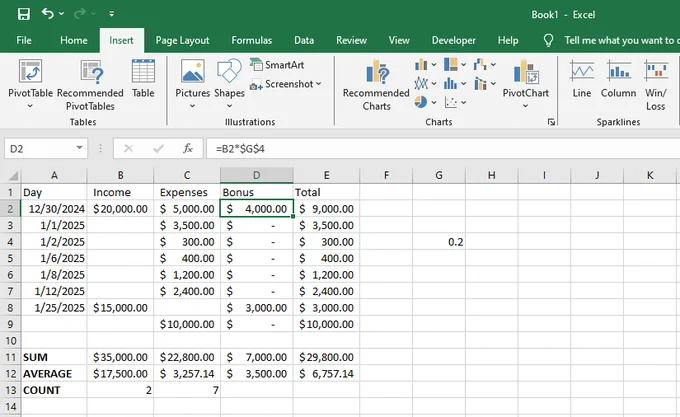Insert a scatter or bubble chart
Image resolution: width=680 pixels, height=417 pixels.
point(454,102)
